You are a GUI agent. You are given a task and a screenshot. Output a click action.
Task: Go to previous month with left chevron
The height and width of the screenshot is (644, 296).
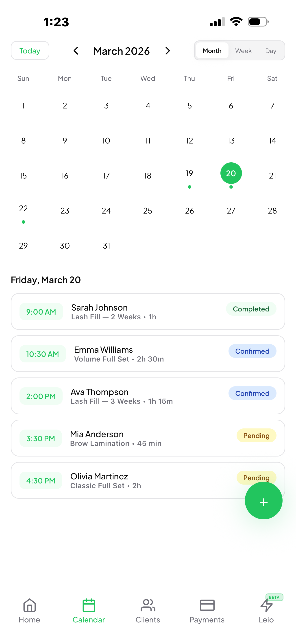click(x=76, y=51)
